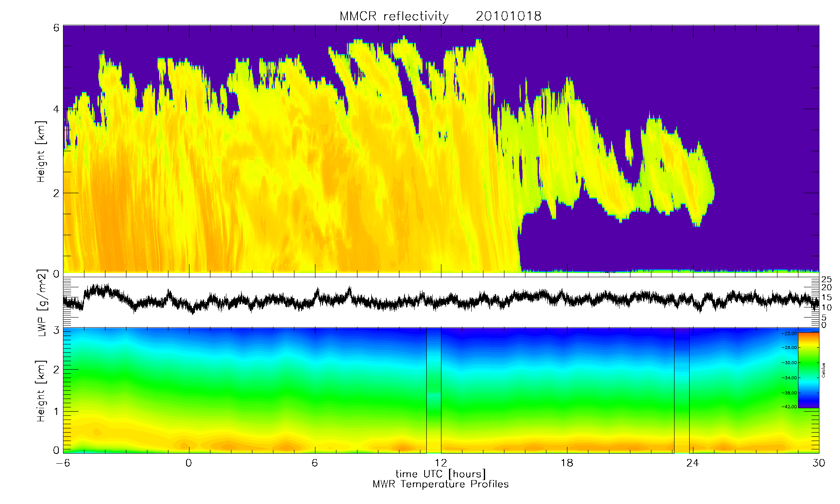The width and height of the screenshot is (840, 504).
Task: Click the temperature colorbar legend
Action: [x=808, y=370]
